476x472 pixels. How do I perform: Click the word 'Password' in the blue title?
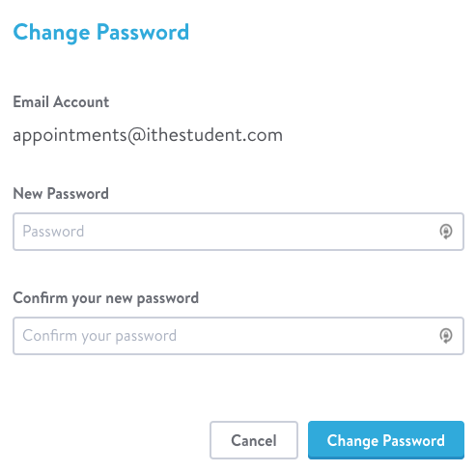click(x=143, y=32)
